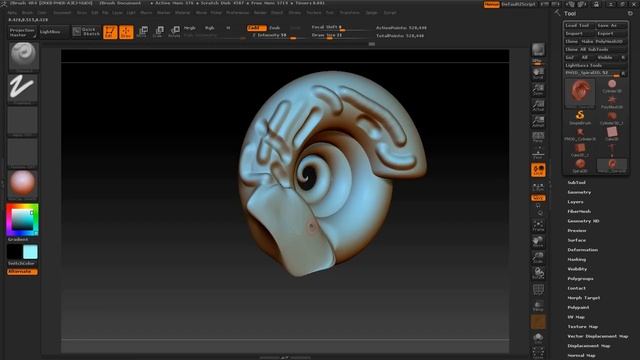Image resolution: width=640 pixels, height=360 pixels.
Task: Open the Alpha menu
Action: [x=12, y=13]
